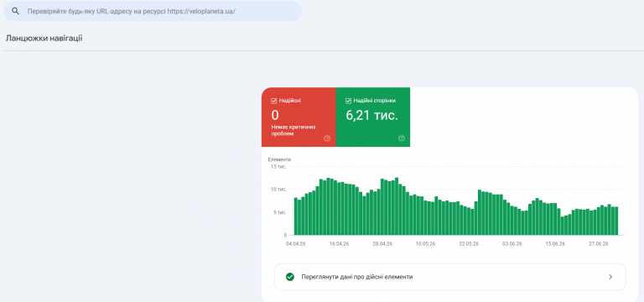Click the Ланцюжки навігації heading
This screenshot has height=302, width=644.
click(44, 39)
